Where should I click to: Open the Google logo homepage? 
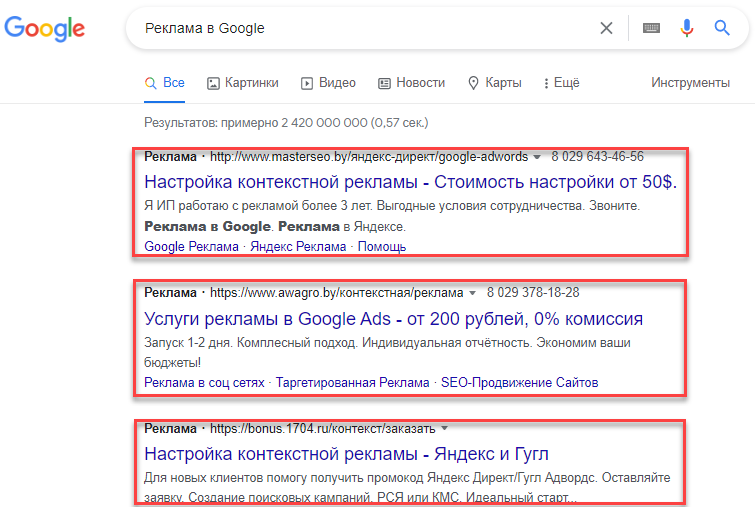44,28
